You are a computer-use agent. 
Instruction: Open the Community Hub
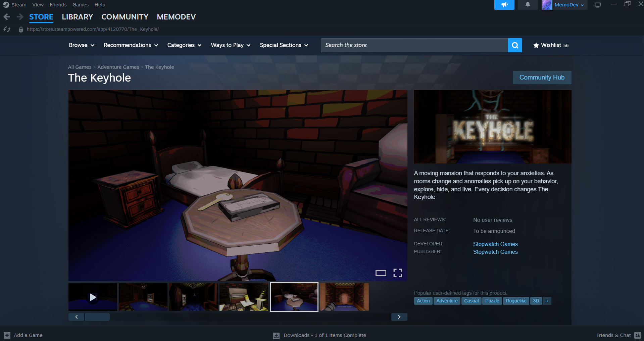[x=542, y=78]
